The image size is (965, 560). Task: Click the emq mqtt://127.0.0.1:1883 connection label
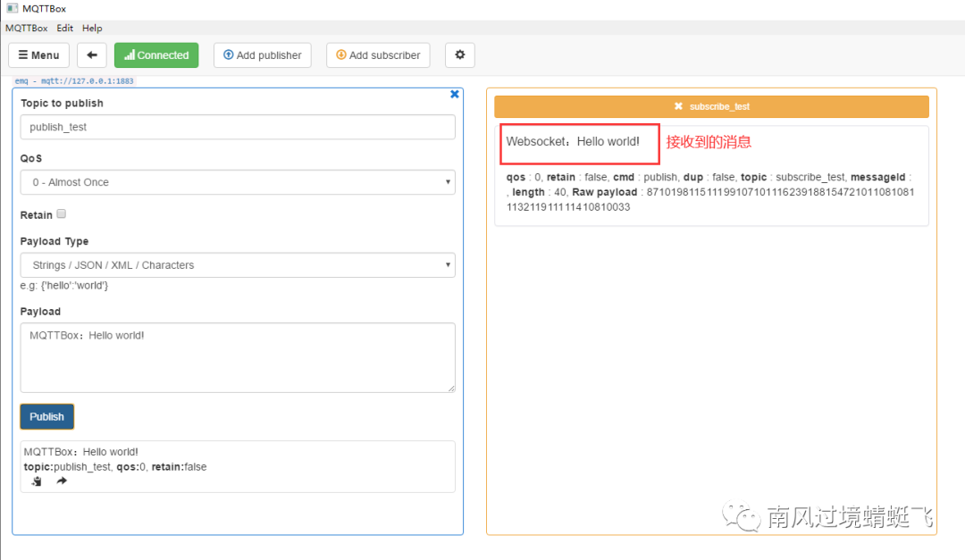pyautogui.click(x=74, y=80)
